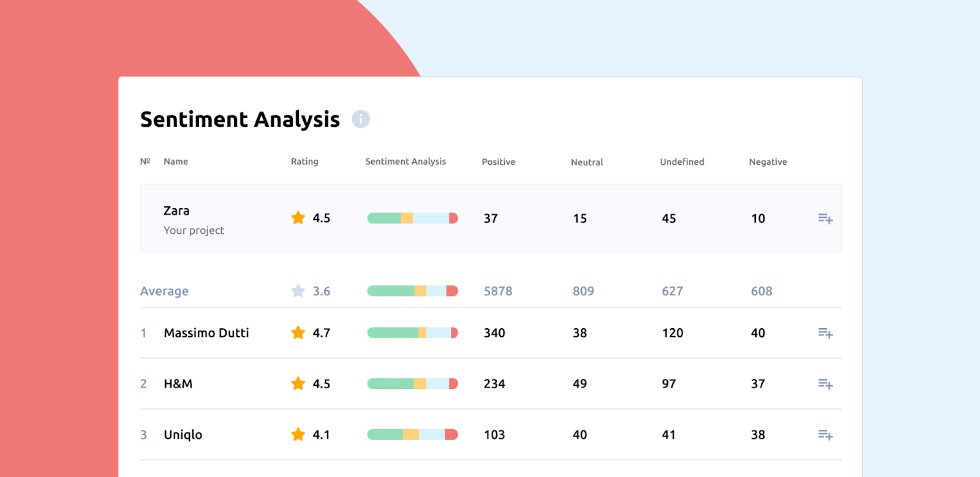Open the Massimo Dutti competitor name

(x=206, y=333)
